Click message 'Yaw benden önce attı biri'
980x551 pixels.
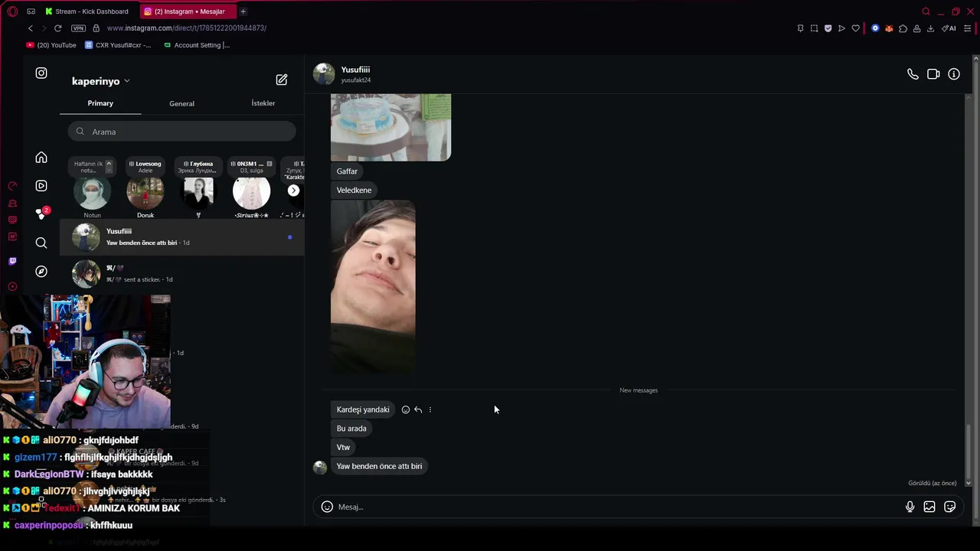(379, 466)
